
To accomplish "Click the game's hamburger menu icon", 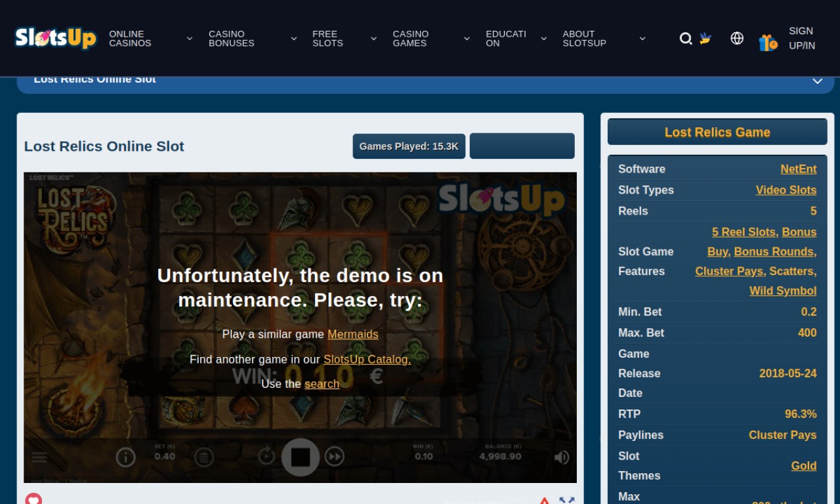I will coord(39,457).
